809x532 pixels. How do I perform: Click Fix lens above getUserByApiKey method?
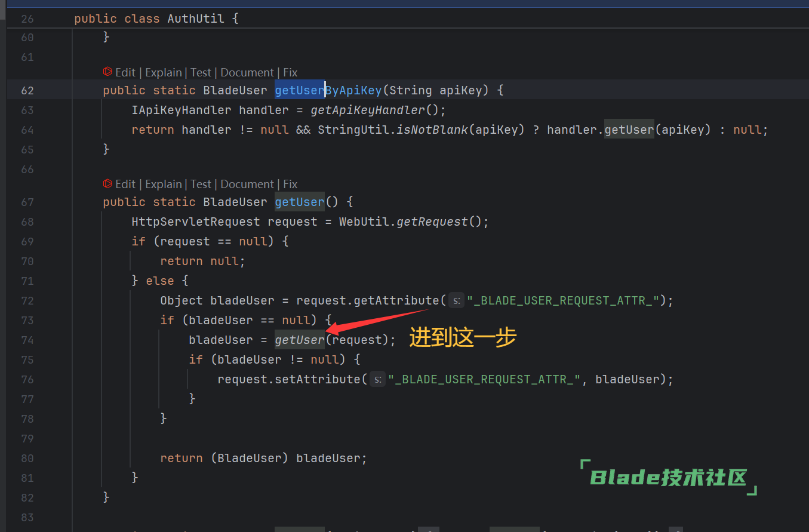pyautogui.click(x=290, y=72)
